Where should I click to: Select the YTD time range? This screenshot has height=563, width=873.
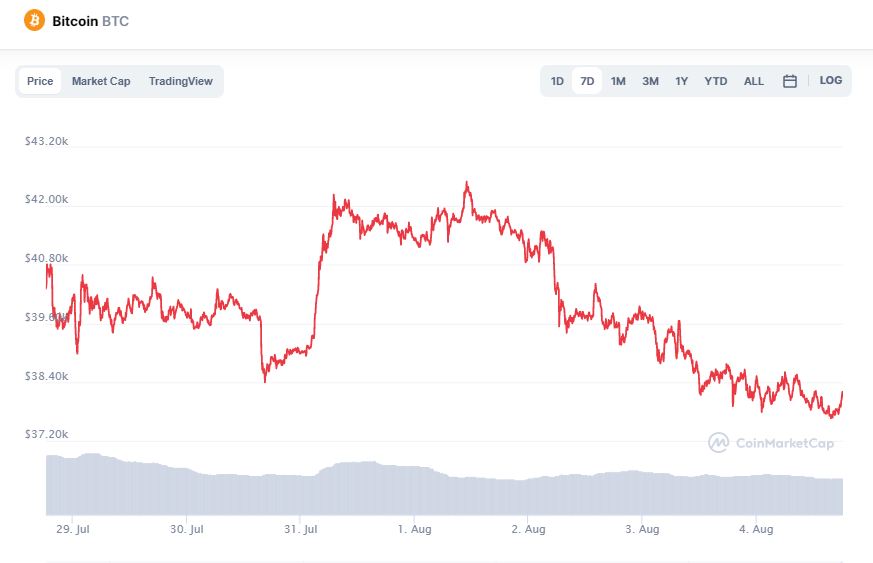click(x=715, y=81)
